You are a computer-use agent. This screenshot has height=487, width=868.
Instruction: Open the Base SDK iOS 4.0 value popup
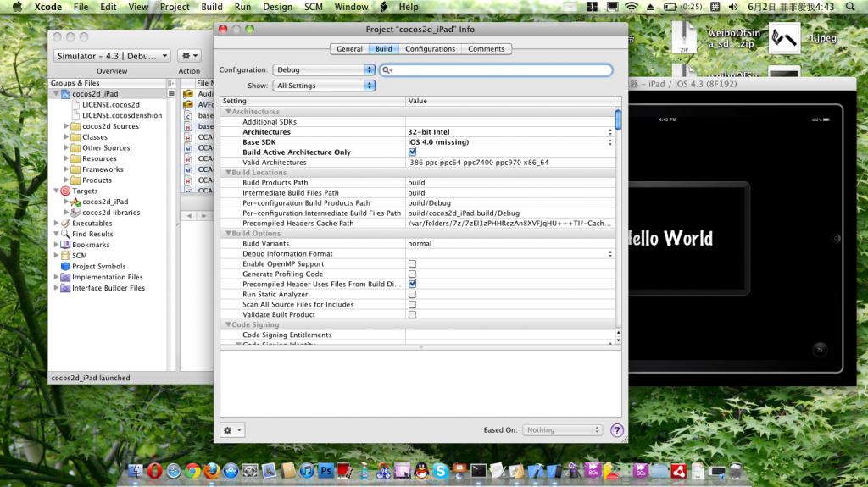click(x=509, y=142)
